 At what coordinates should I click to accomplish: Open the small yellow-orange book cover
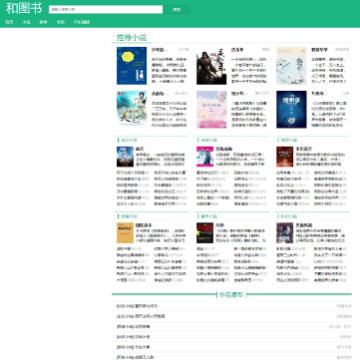point(125,233)
